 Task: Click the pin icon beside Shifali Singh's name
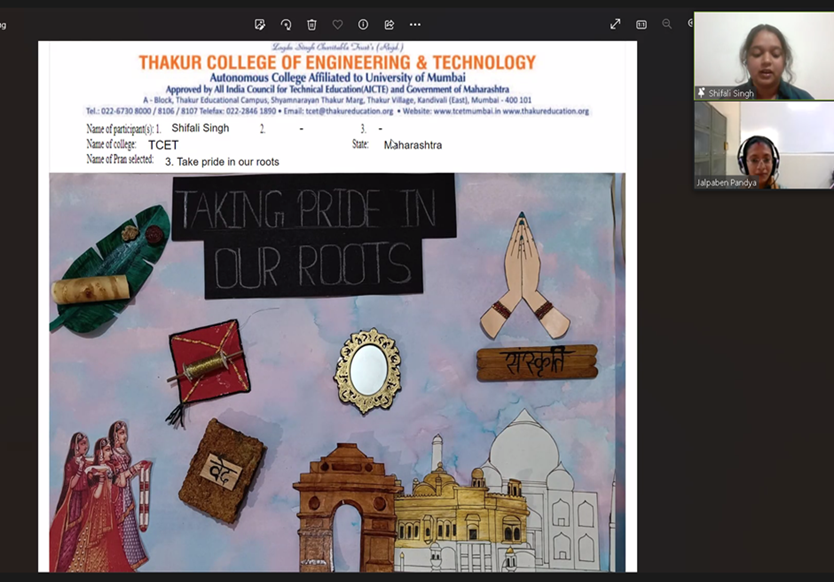pyautogui.click(x=702, y=93)
